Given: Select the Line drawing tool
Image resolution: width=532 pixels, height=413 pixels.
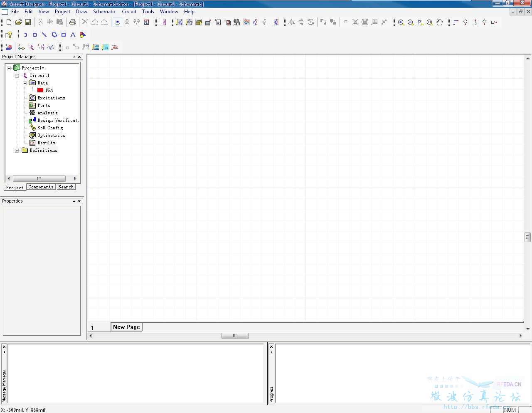Looking at the screenshot, I should (x=44, y=35).
